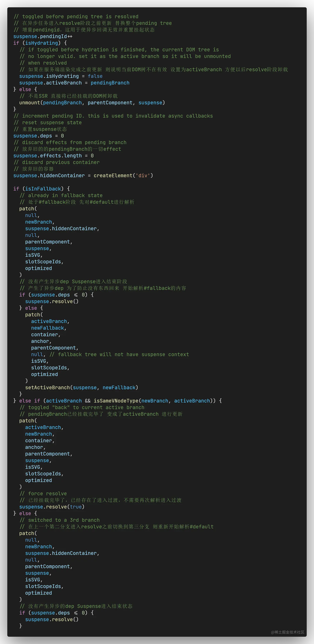Click the setActiveBranch(suspense, newFallback) call
The image size is (314, 644).
click(81, 388)
